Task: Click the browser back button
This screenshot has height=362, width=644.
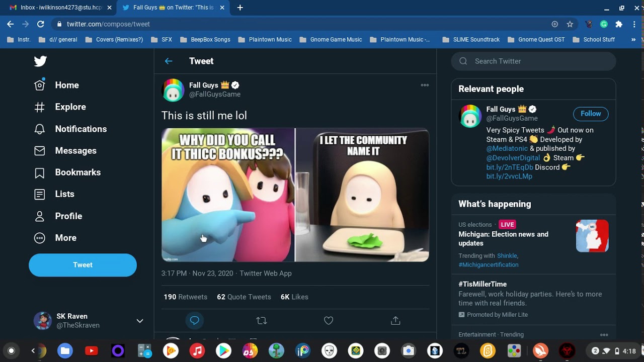Action: pyautogui.click(x=11, y=24)
